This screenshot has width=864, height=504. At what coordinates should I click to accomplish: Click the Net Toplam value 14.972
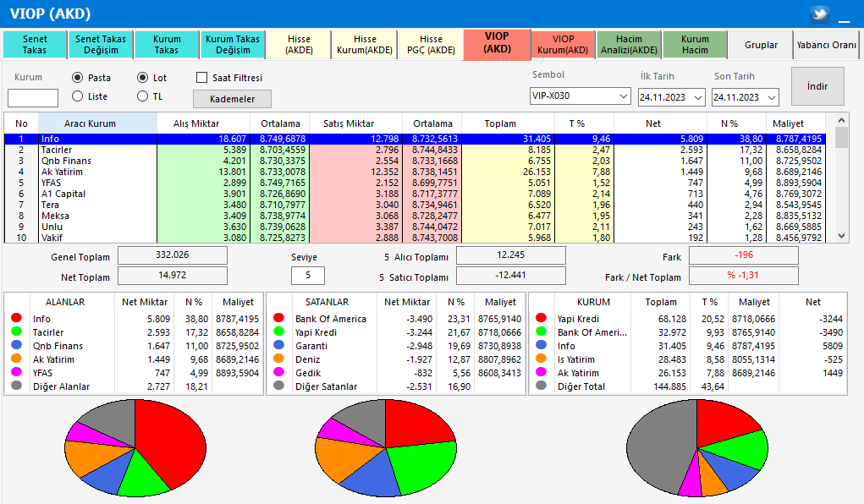coord(173,276)
